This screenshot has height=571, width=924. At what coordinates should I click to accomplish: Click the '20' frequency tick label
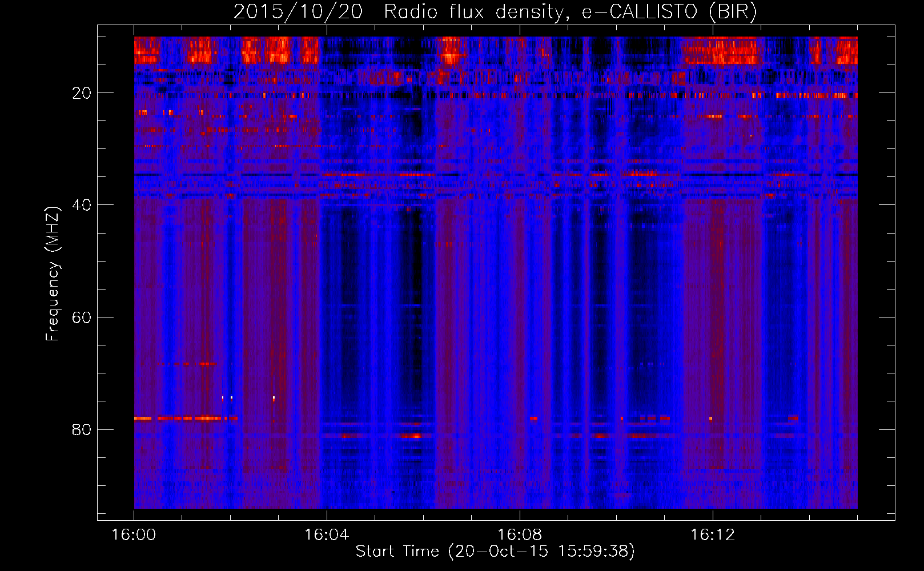[x=82, y=93]
